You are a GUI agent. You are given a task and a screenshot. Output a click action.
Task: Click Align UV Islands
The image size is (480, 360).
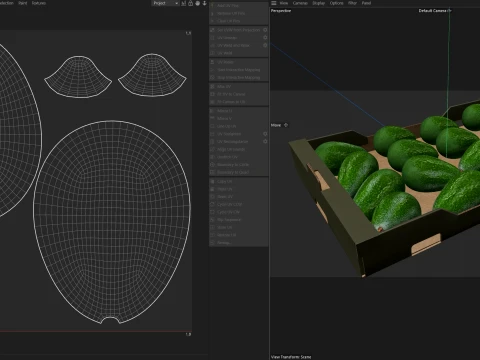(239, 149)
